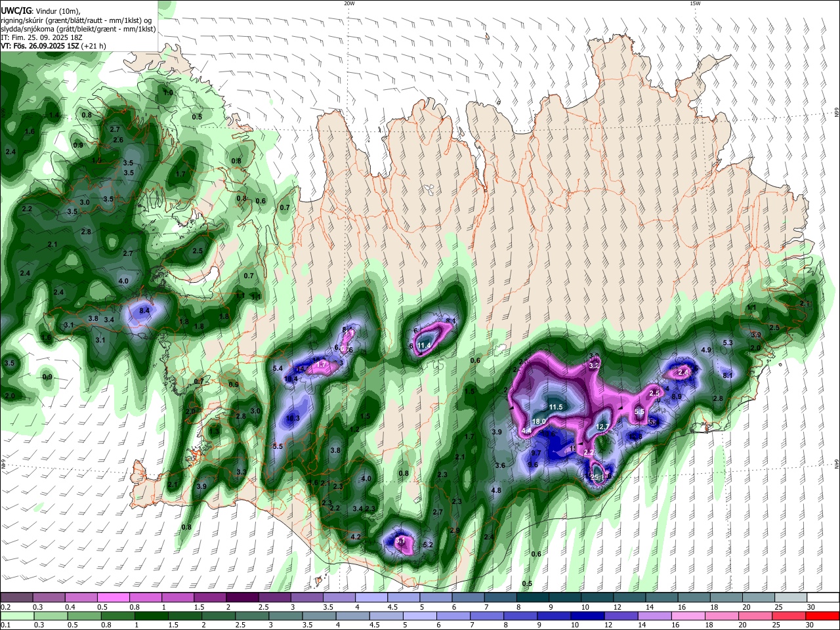The width and height of the screenshot is (840, 630).
Task: Click the '9.7' precipitation value
Action: coord(536,453)
